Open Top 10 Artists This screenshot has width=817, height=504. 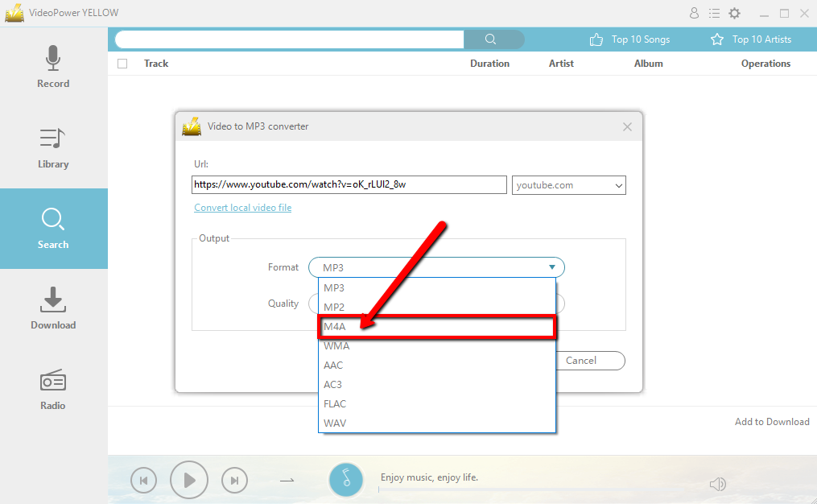point(761,39)
